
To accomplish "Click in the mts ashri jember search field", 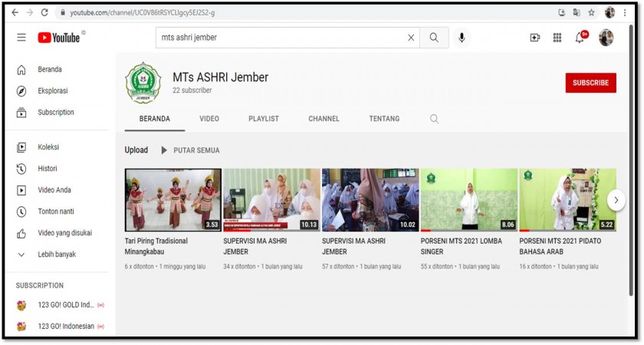I will (x=280, y=38).
